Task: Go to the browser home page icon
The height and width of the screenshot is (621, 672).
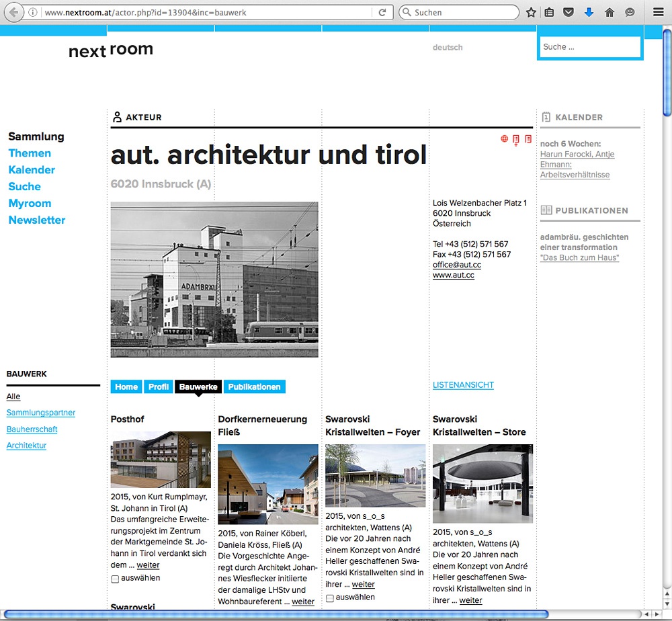Action: click(610, 12)
